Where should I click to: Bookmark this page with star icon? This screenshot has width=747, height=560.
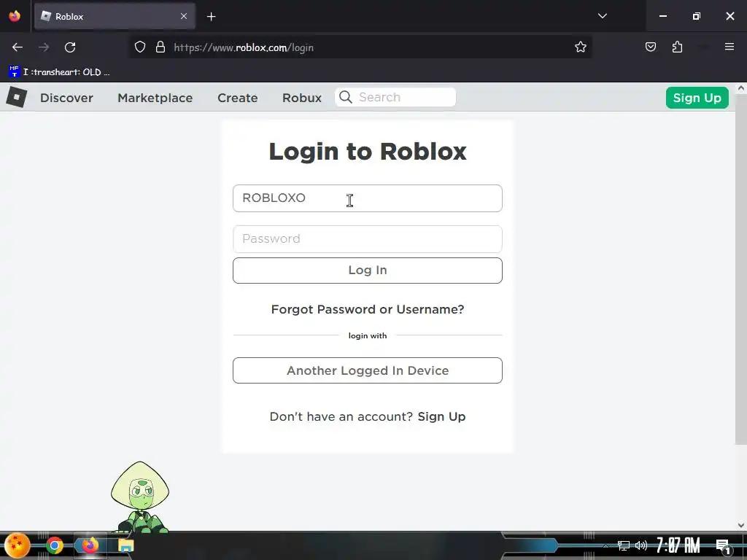coord(580,47)
